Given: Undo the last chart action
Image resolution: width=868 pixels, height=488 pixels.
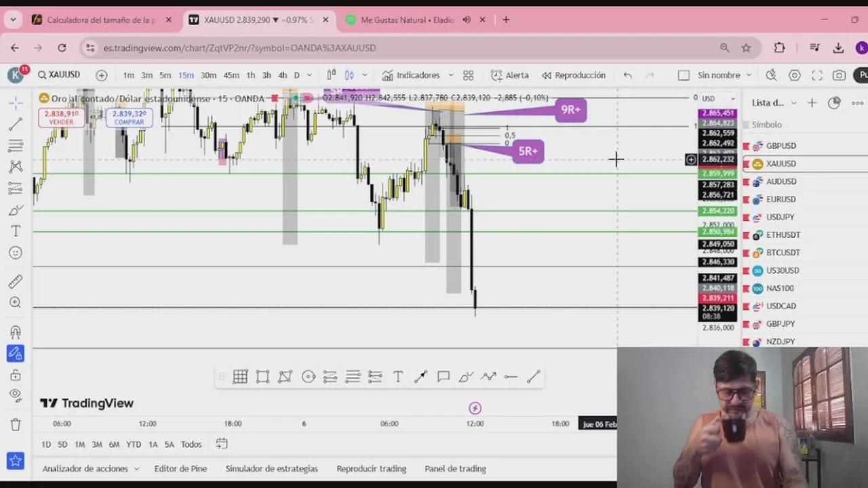Looking at the screenshot, I should 627,75.
